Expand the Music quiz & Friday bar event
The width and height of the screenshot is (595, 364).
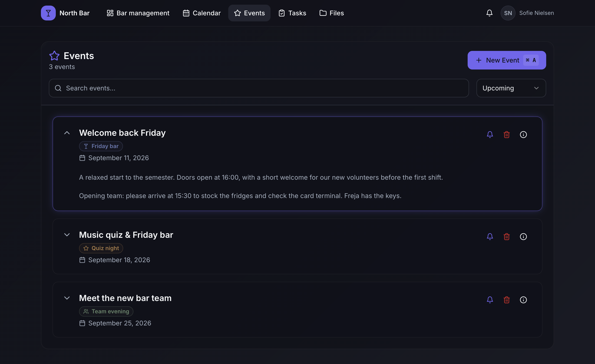tap(67, 235)
